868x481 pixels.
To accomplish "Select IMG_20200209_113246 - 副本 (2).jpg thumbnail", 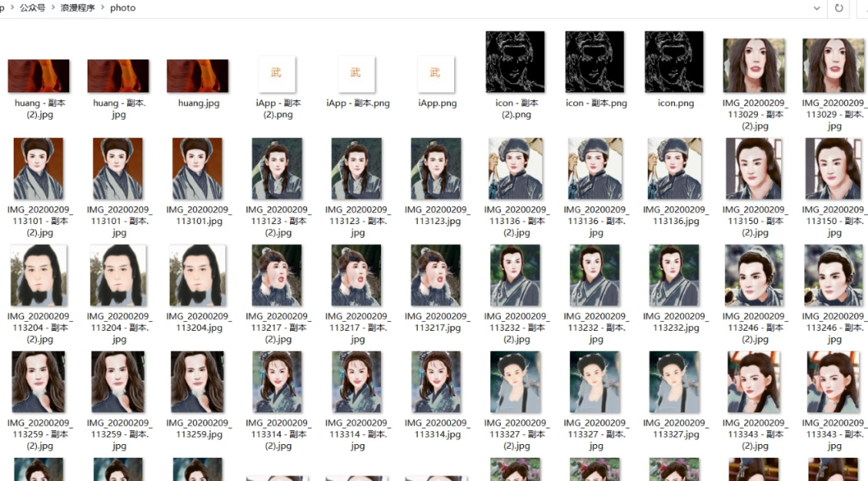I will coord(754,275).
